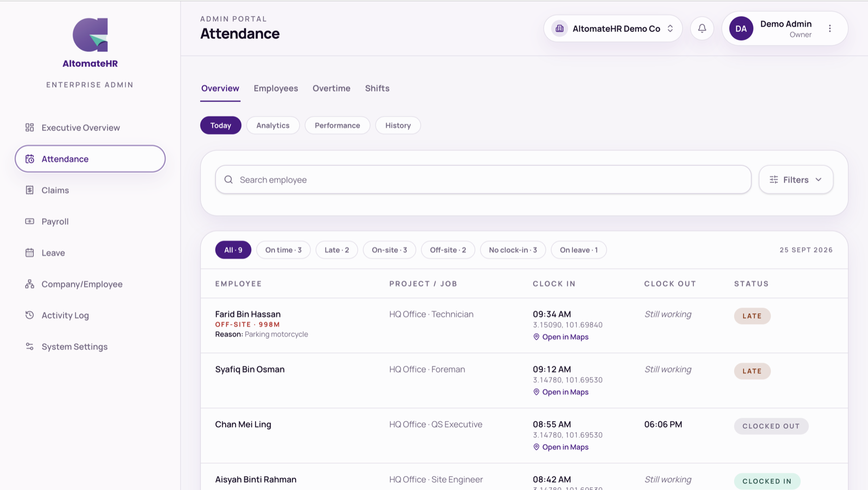Click map pin in Farid's row
The height and width of the screenshot is (490, 868).
pyautogui.click(x=537, y=337)
